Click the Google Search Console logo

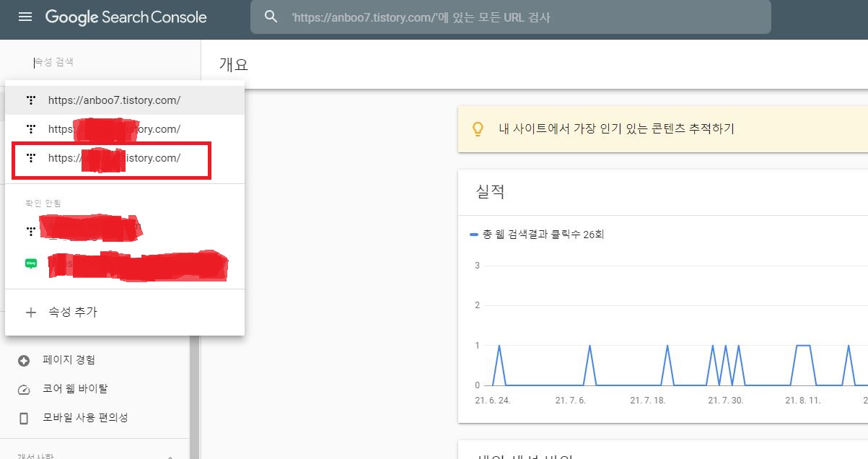coord(126,17)
